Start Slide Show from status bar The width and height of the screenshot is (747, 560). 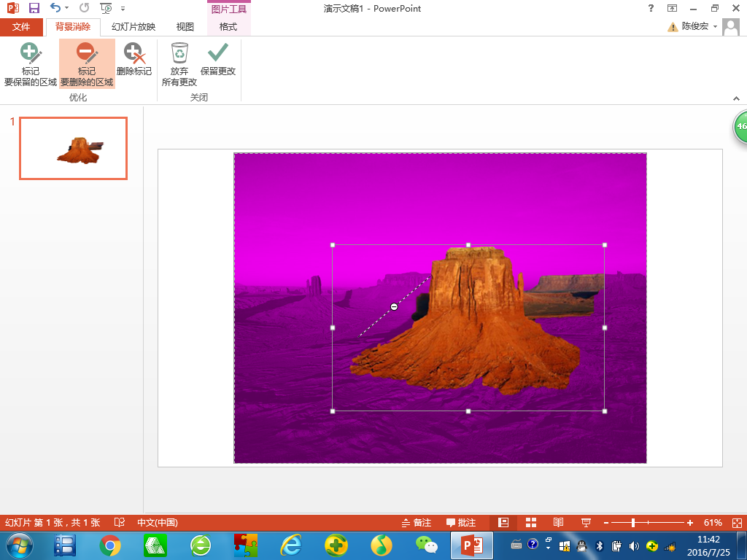(x=586, y=523)
